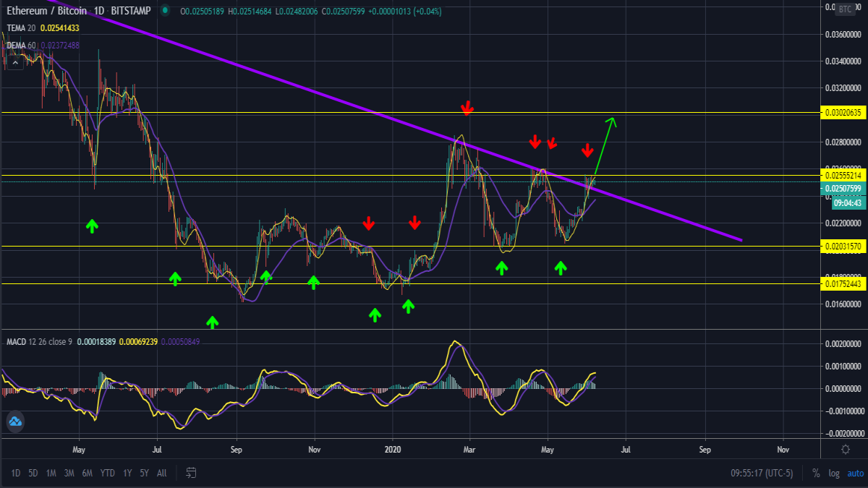Click yellow price label 0.02555214

tap(843, 176)
